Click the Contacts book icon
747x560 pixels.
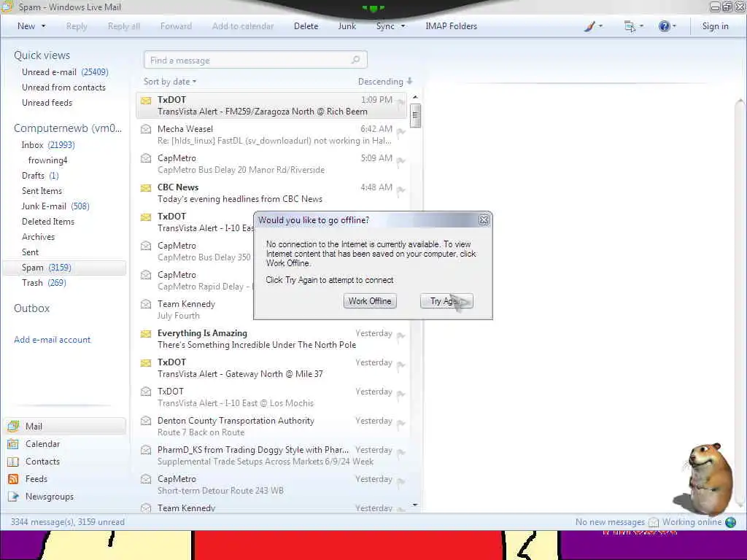tap(13, 462)
